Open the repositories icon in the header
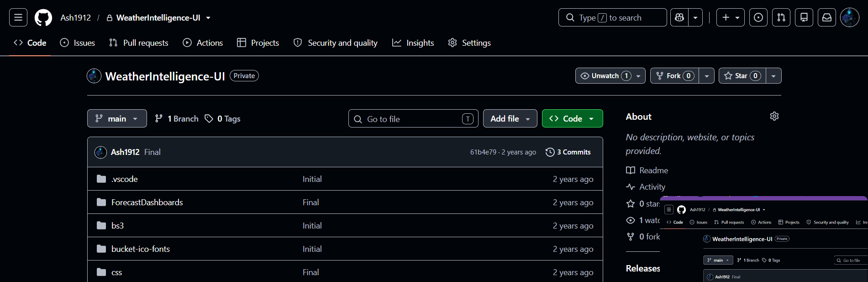The height and width of the screenshot is (282, 868). click(804, 17)
